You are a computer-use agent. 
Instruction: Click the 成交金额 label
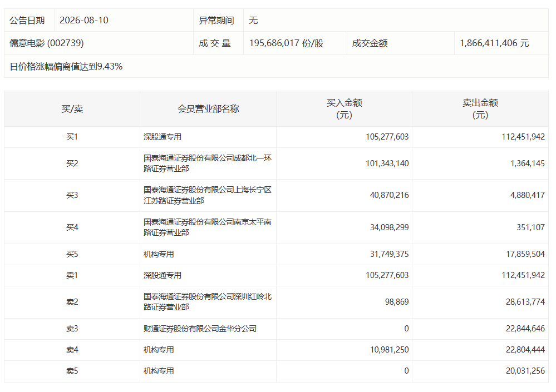(x=370, y=43)
